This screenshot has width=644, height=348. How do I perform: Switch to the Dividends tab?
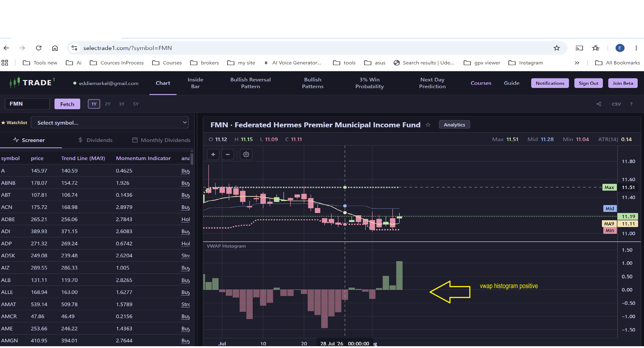95,140
